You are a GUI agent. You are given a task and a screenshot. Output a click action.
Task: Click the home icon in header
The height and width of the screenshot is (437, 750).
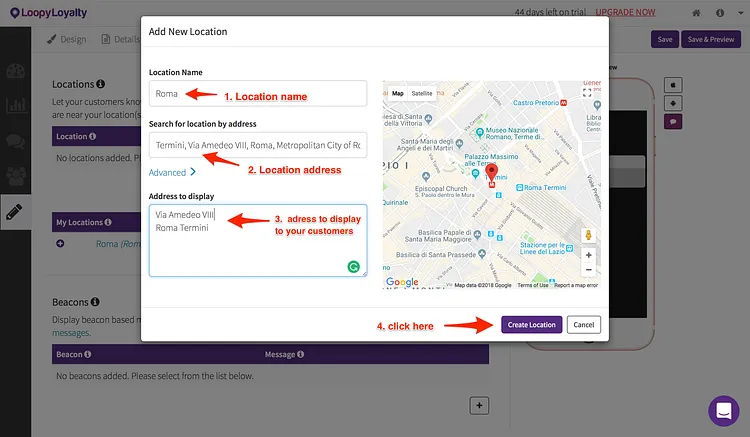tap(696, 13)
